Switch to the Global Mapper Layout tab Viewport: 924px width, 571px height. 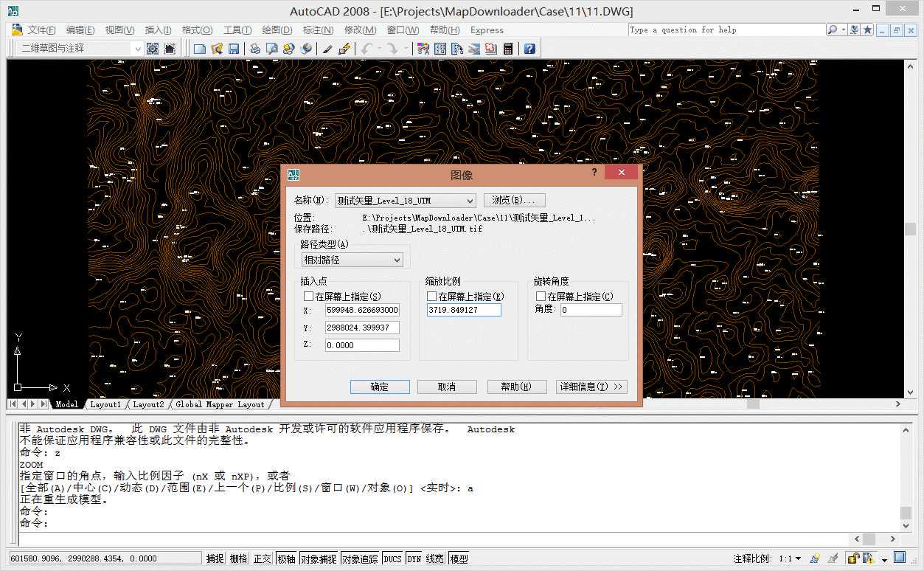220,404
